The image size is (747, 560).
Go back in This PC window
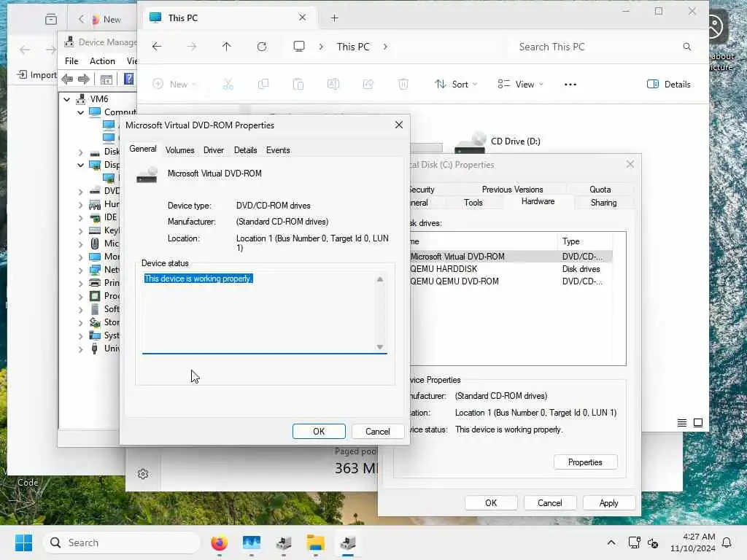tap(157, 47)
